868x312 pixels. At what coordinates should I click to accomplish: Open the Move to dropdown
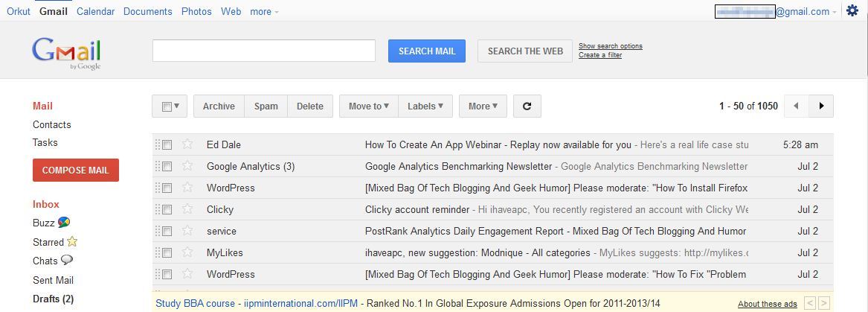pos(369,106)
